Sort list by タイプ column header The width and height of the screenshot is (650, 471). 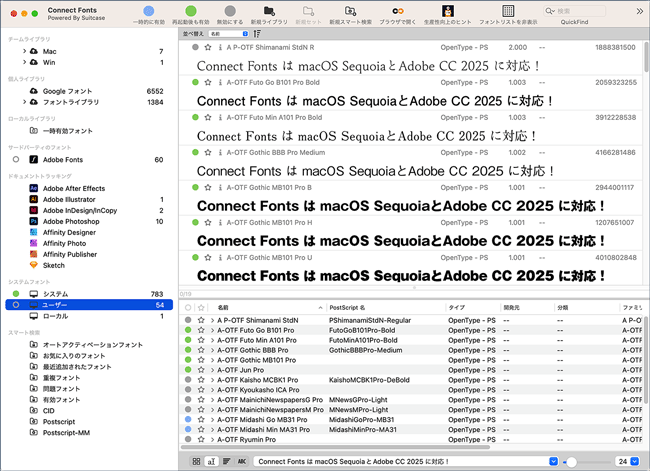(x=473, y=308)
